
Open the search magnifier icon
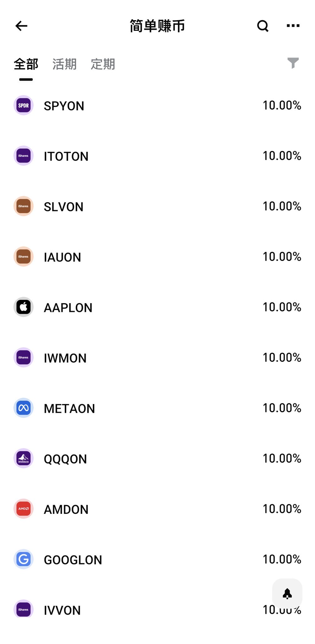click(263, 26)
